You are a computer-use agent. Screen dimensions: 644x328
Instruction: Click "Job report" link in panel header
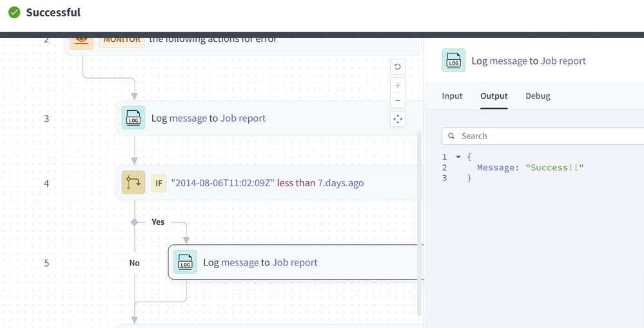point(563,61)
